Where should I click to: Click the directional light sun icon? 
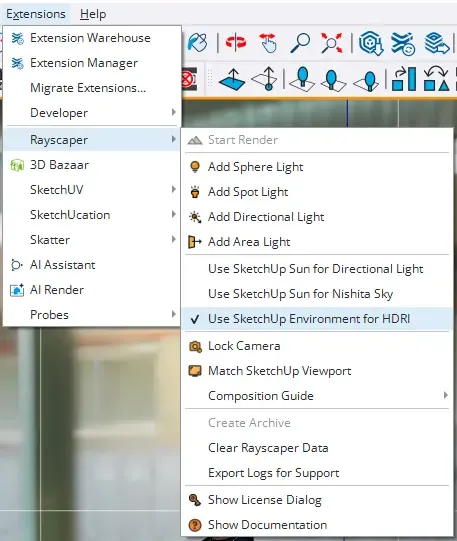pos(195,217)
